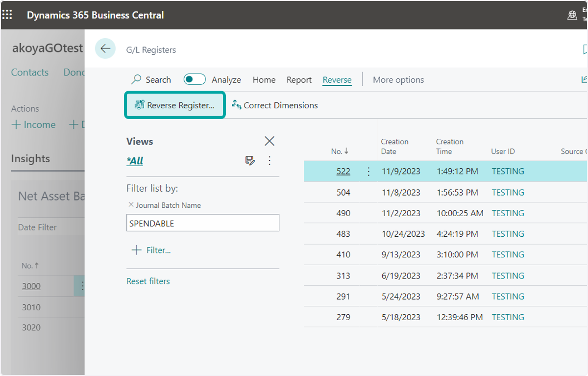Click TESTING user ID in row 504

(508, 192)
